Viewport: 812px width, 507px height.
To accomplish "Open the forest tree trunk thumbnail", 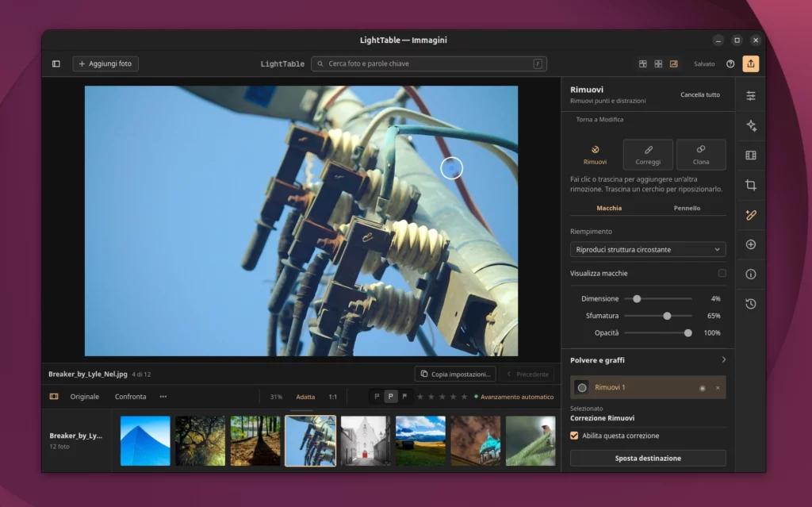I will point(255,440).
